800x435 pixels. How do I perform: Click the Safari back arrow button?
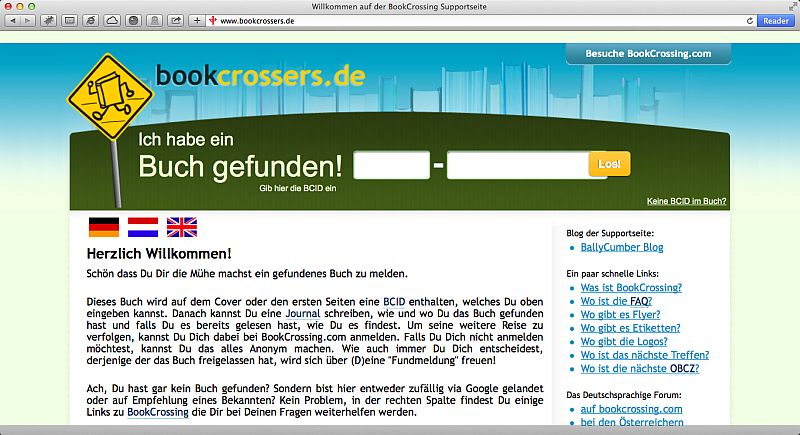12,20
